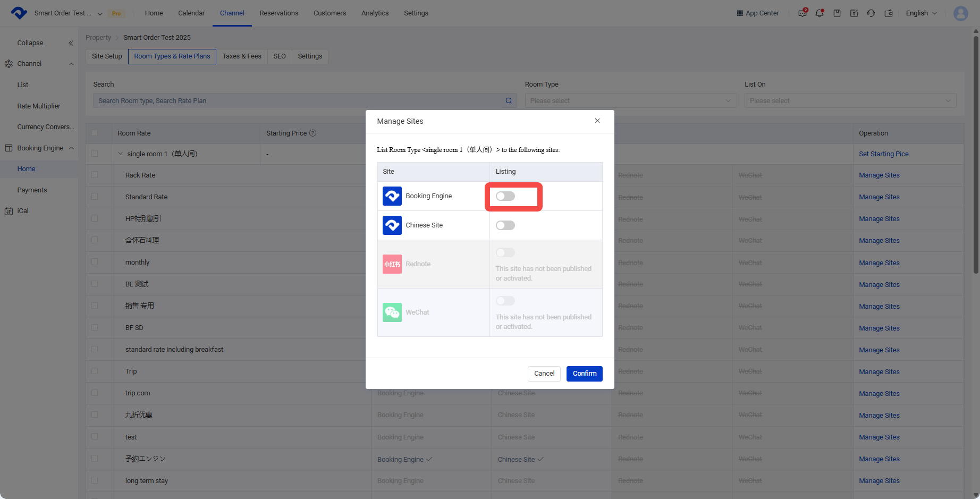Click the user avatar icon
Viewport: 980px width, 499px height.
click(x=961, y=13)
